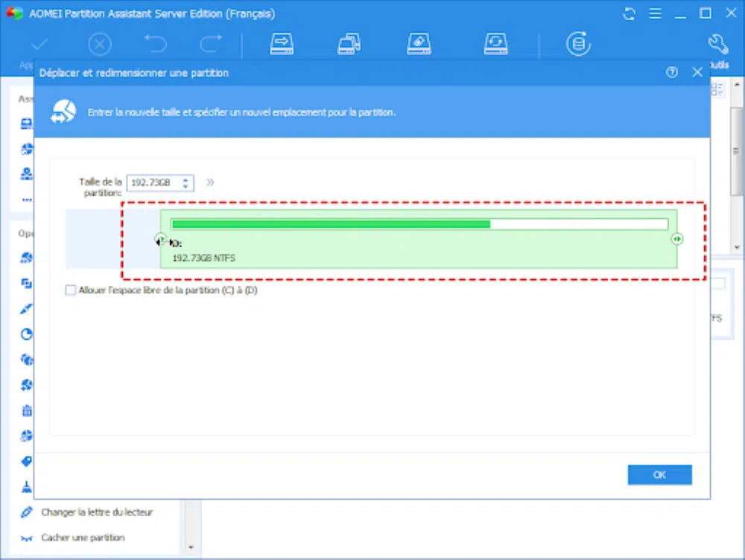Image resolution: width=745 pixels, height=560 pixels.
Task: Click the right resize handle of partition D
Action: pos(677,239)
